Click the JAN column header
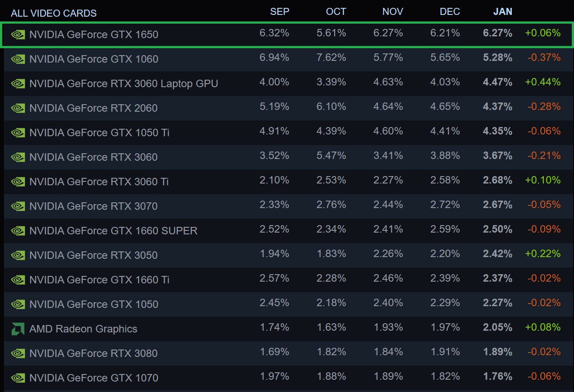Screen dimensions: 574x392 coord(503,12)
